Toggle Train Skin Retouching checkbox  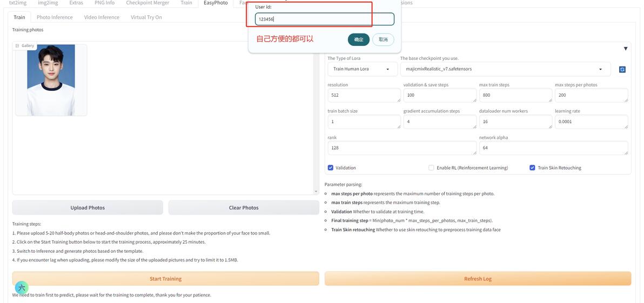pos(532,167)
